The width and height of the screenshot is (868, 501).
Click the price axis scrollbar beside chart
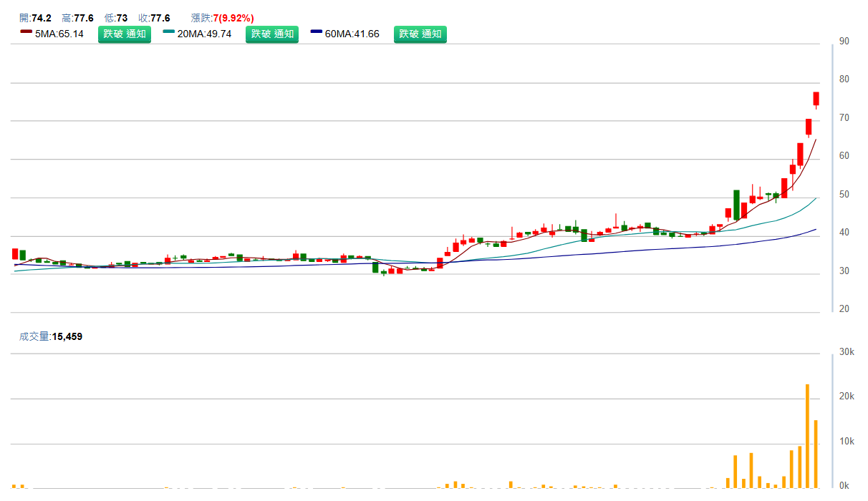832,177
